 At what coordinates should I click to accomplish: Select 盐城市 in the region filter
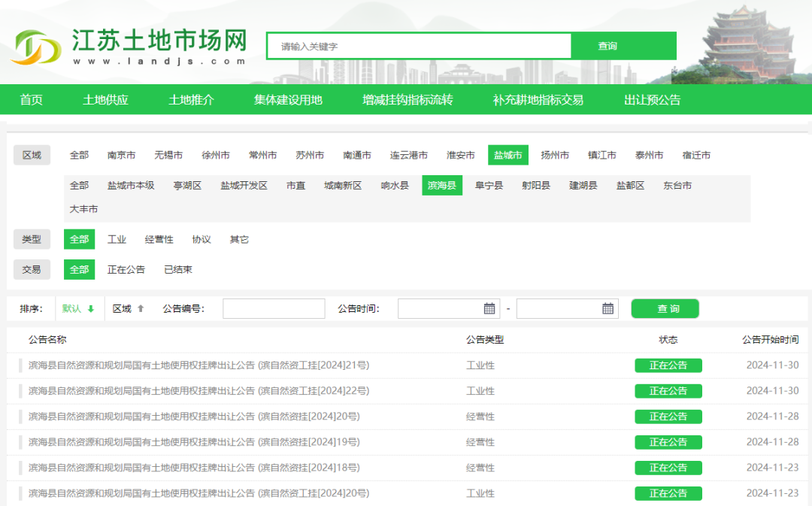coord(507,155)
